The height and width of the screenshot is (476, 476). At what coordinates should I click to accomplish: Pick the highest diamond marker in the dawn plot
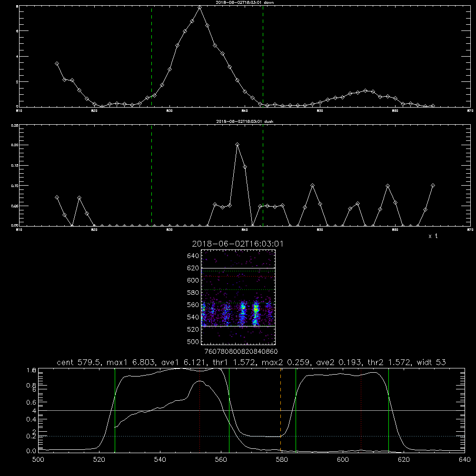click(199, 7)
